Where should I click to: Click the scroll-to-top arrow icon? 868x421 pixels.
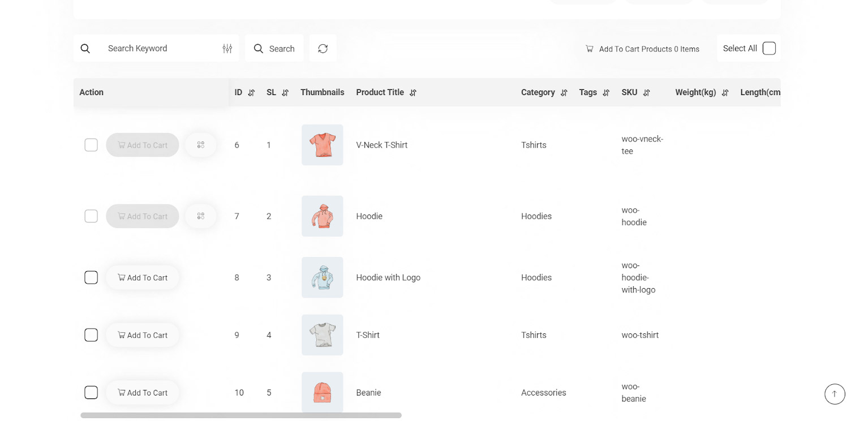(834, 394)
